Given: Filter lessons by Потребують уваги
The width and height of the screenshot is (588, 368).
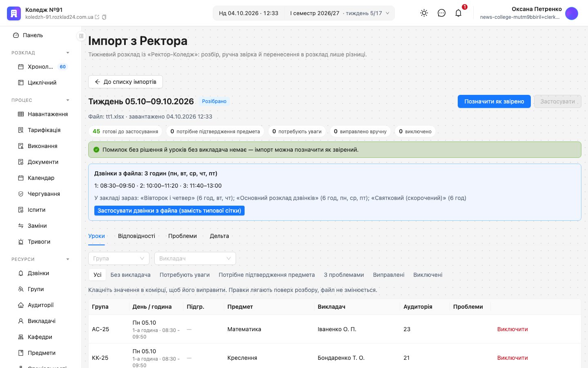Looking at the screenshot, I should tap(185, 275).
